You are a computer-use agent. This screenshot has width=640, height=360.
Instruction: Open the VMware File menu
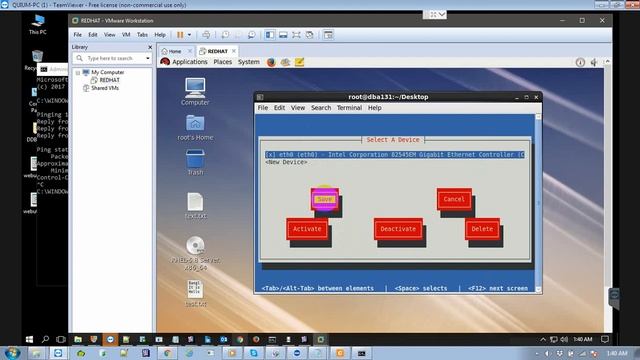tap(78, 35)
